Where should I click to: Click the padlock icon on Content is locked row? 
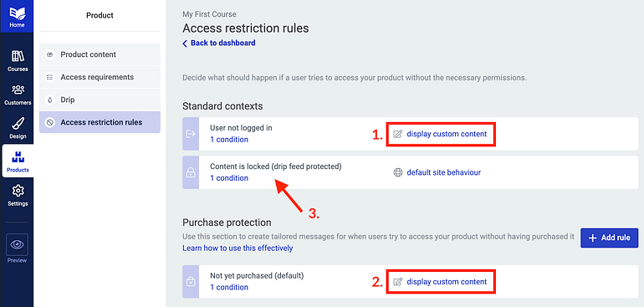[x=191, y=172]
